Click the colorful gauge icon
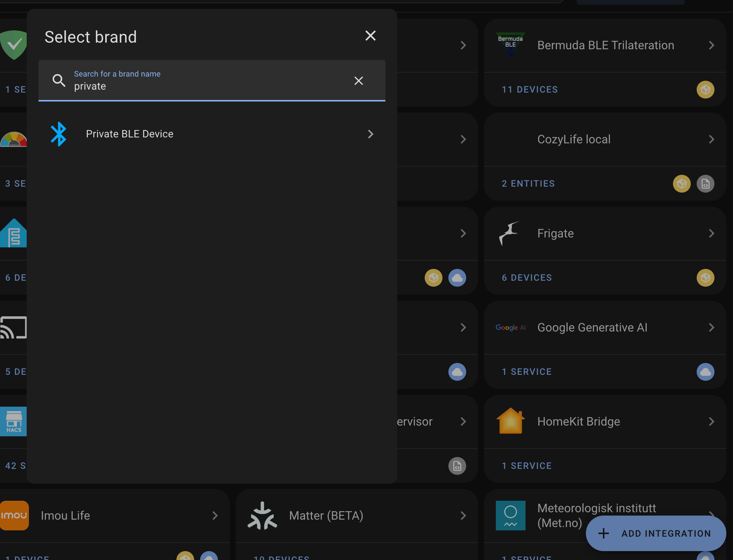This screenshot has width=733, height=560. click(x=13, y=139)
